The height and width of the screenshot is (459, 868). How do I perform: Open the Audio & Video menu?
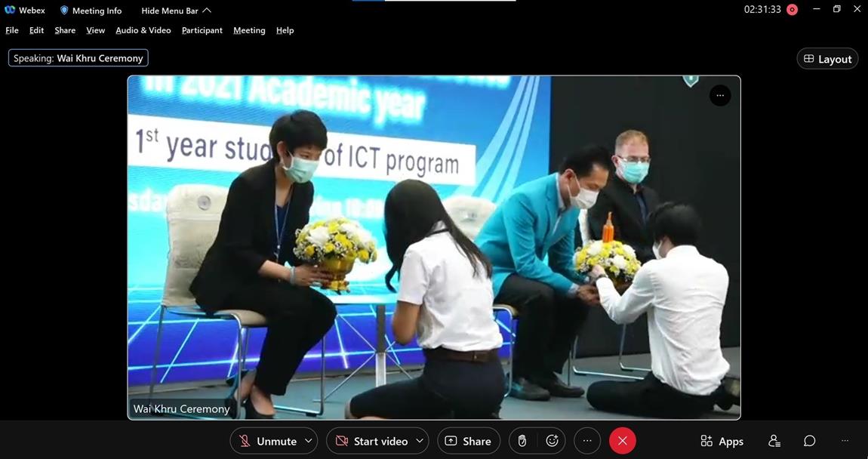tap(143, 30)
